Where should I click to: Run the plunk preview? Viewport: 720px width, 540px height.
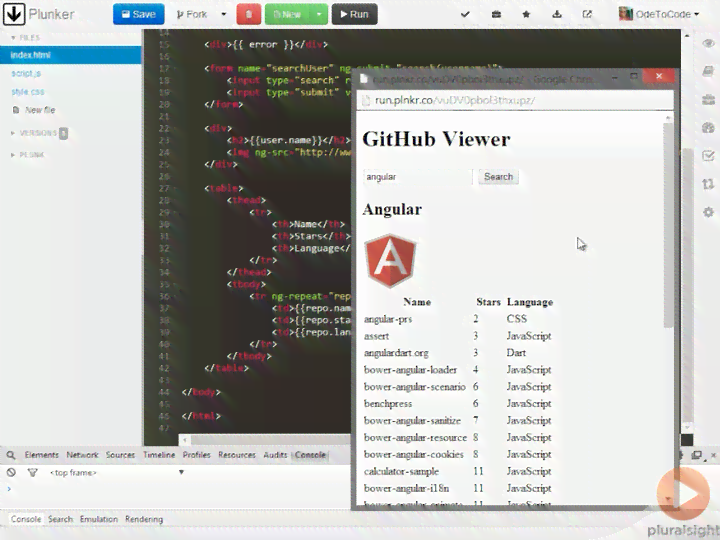coord(354,14)
